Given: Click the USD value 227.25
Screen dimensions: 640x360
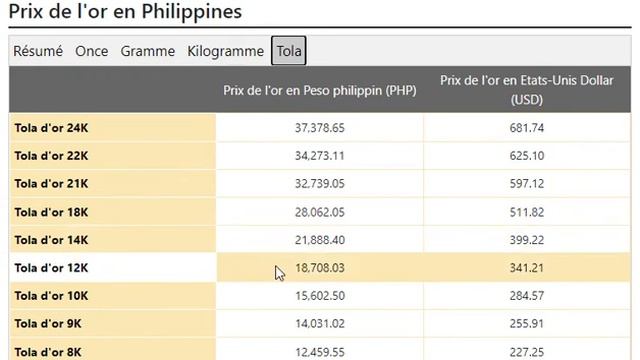Looking at the screenshot, I should tap(527, 352).
